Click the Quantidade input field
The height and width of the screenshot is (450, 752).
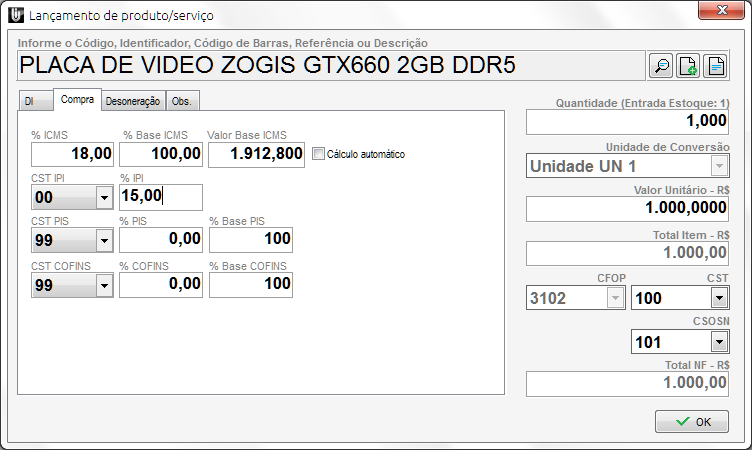(627, 120)
